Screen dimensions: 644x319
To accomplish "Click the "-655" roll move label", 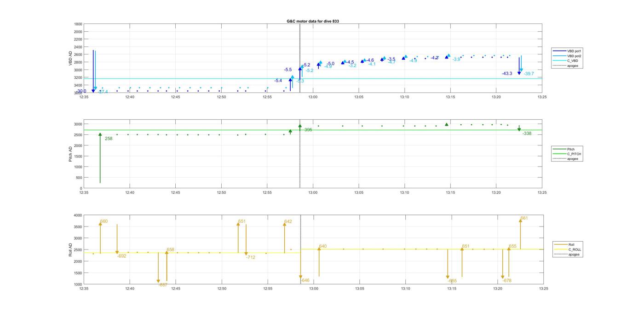I will click(x=452, y=281).
